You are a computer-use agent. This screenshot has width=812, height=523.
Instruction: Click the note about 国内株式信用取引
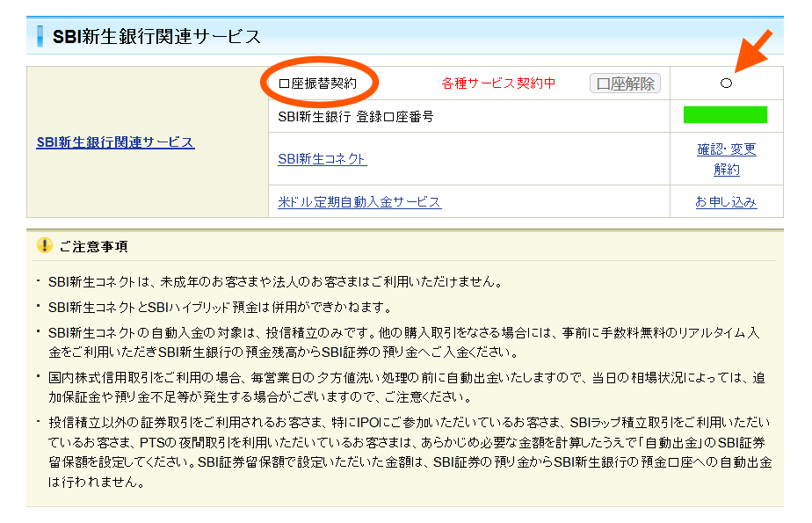coord(407,388)
